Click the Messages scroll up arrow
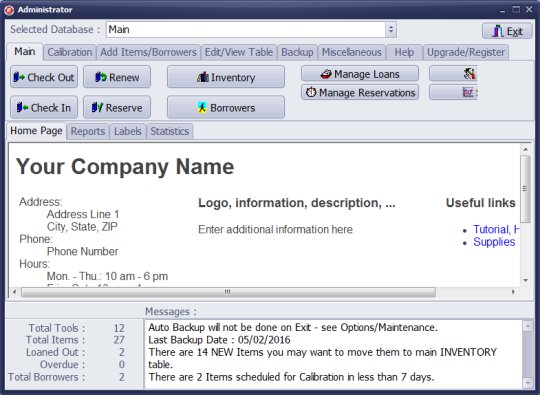This screenshot has height=395, width=540. coord(528,326)
